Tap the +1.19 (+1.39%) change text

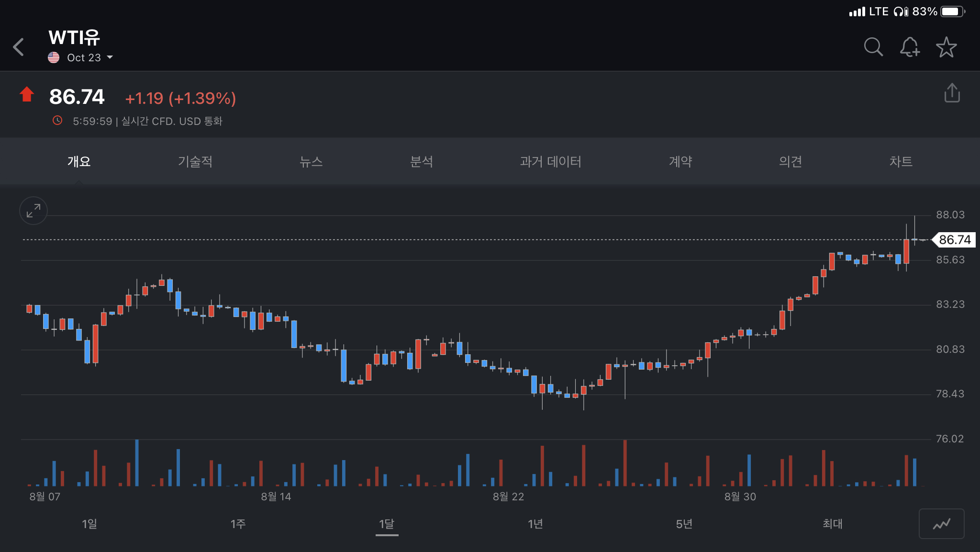coord(180,98)
